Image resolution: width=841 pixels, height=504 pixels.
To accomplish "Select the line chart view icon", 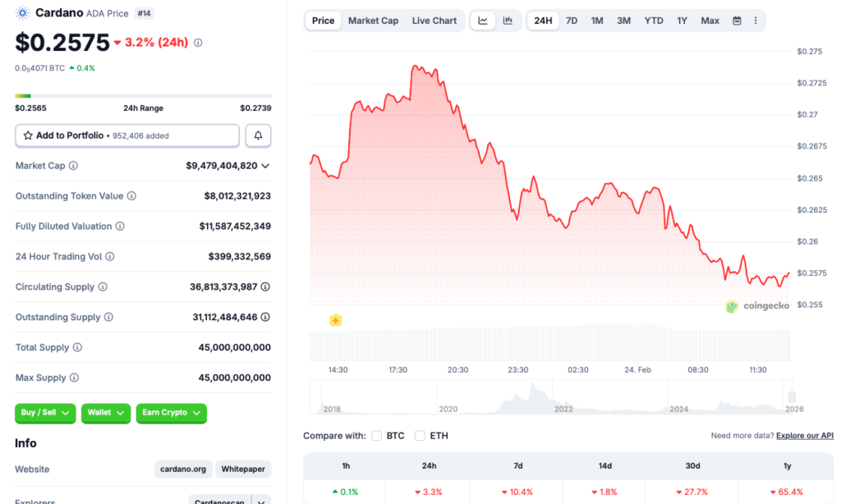I will tap(482, 20).
